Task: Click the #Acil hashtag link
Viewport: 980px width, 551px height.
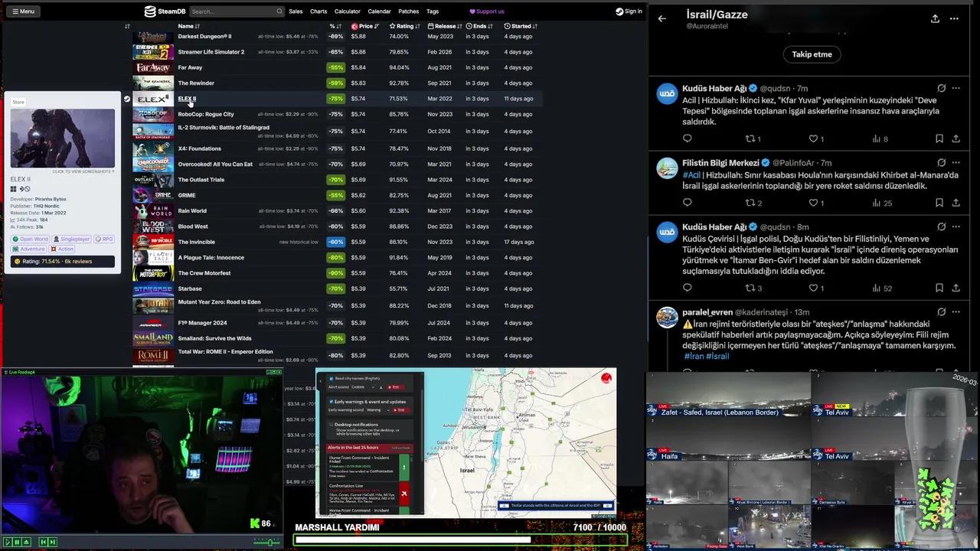Action: [691, 175]
